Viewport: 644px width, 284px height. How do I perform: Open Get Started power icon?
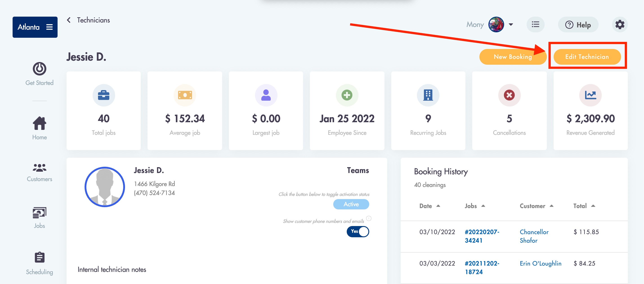click(x=40, y=69)
